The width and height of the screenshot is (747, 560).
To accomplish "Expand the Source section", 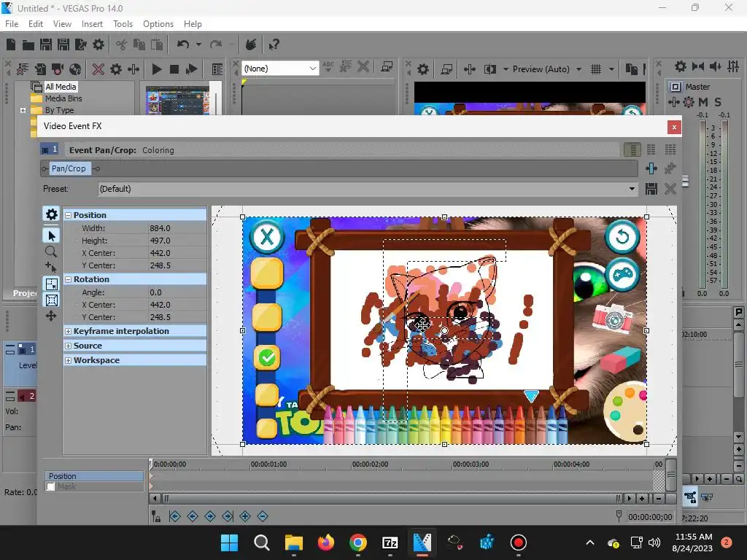I will [68, 346].
